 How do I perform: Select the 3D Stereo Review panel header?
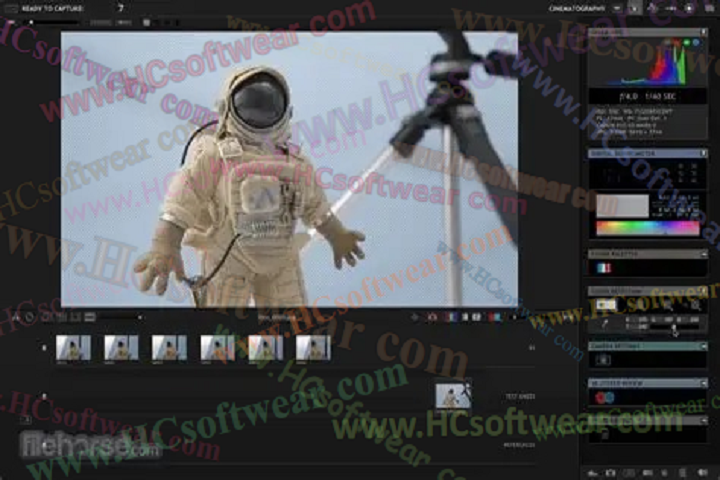click(x=647, y=383)
